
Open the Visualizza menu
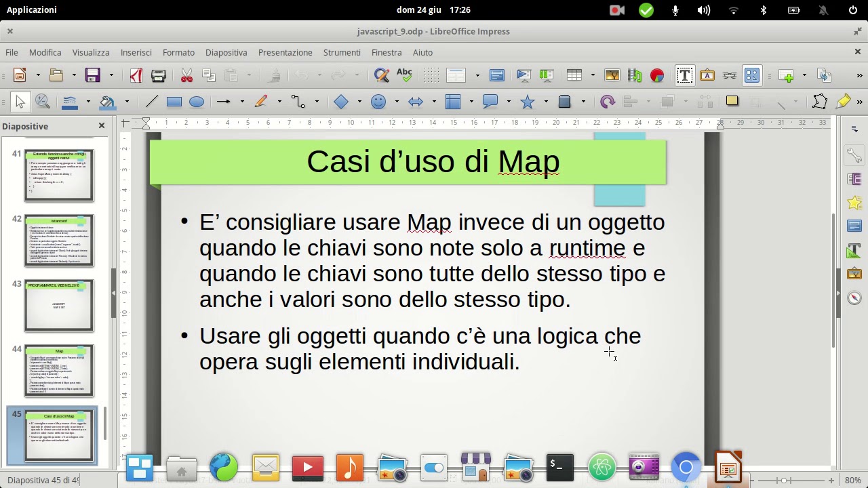[x=91, y=52]
